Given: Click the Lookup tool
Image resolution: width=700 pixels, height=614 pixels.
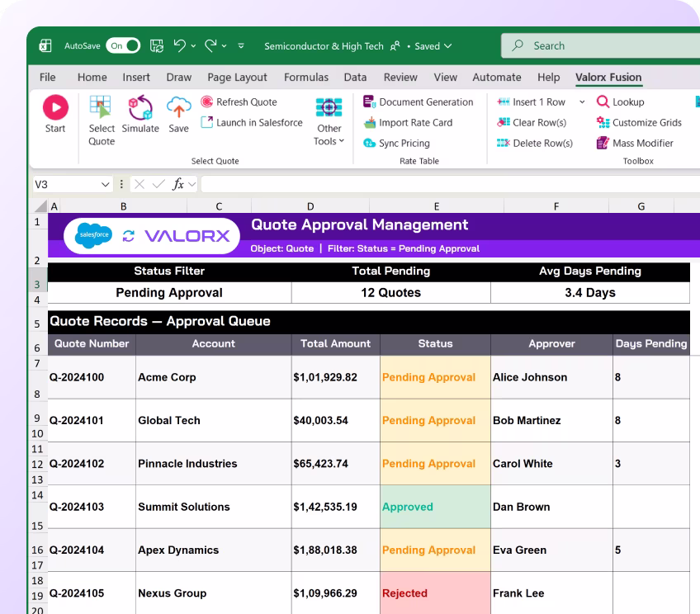Looking at the screenshot, I should (621, 102).
